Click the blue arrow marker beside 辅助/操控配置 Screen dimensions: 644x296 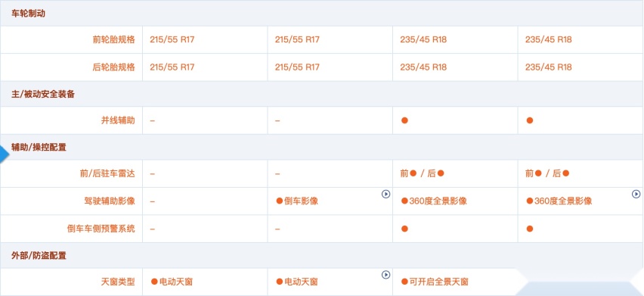coord(4,154)
